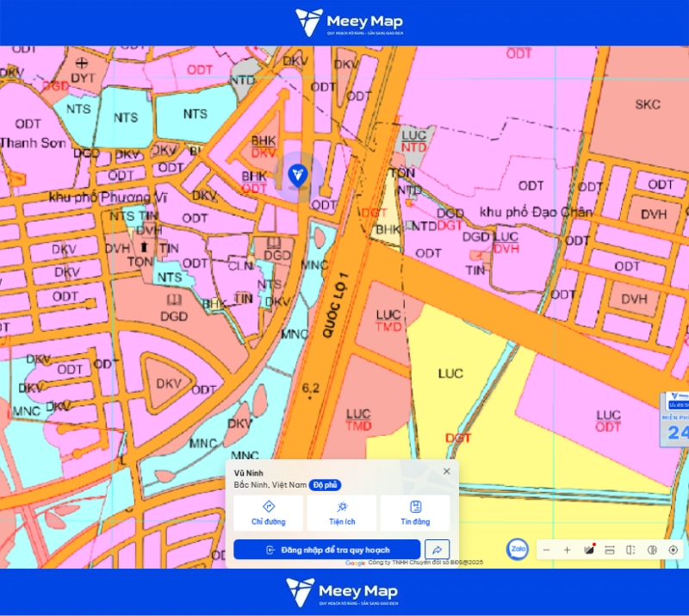
Task: Close the Vũ Ninh info card
Action: pyautogui.click(x=447, y=471)
